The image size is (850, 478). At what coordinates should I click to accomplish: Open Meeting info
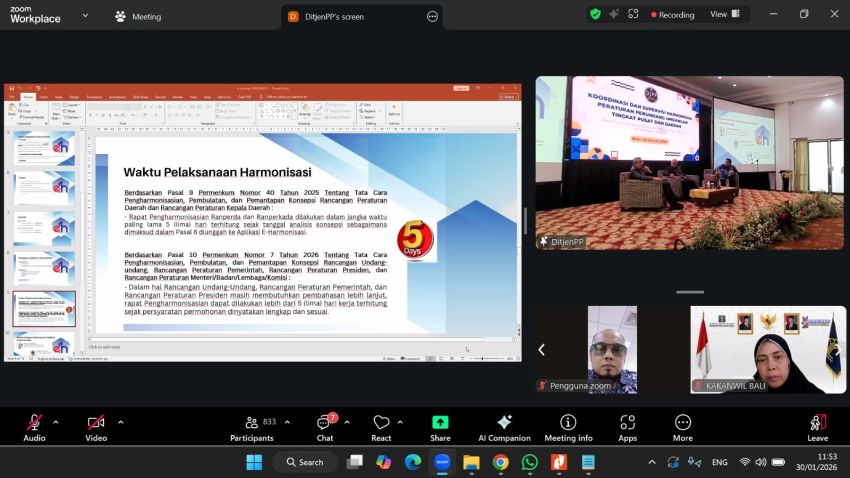568,428
